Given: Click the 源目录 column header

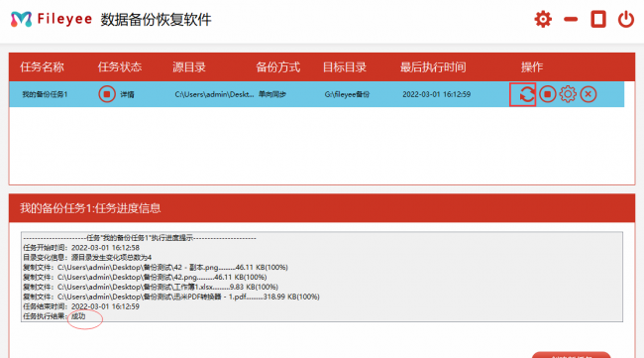Looking at the screenshot, I should click(x=189, y=67).
